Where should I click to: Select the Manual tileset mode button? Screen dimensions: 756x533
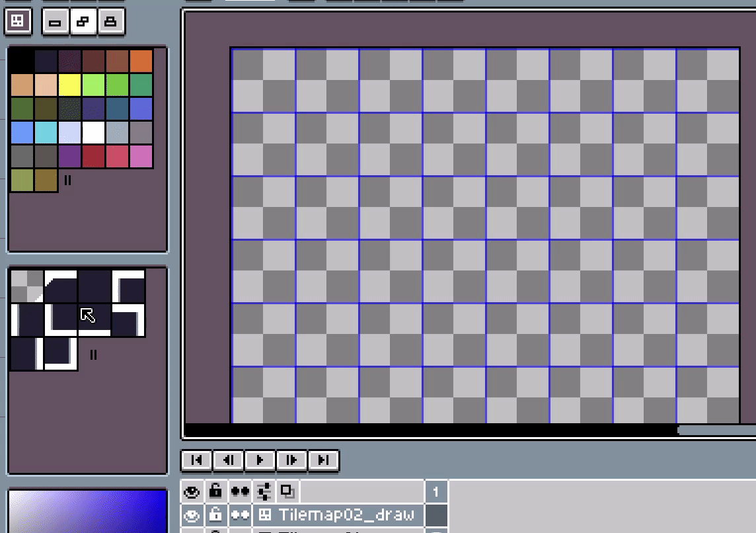(x=55, y=22)
